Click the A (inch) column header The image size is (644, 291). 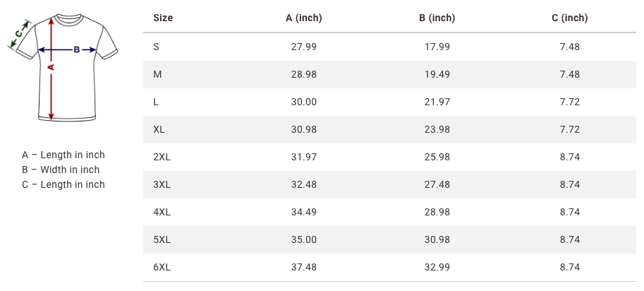[x=304, y=18]
